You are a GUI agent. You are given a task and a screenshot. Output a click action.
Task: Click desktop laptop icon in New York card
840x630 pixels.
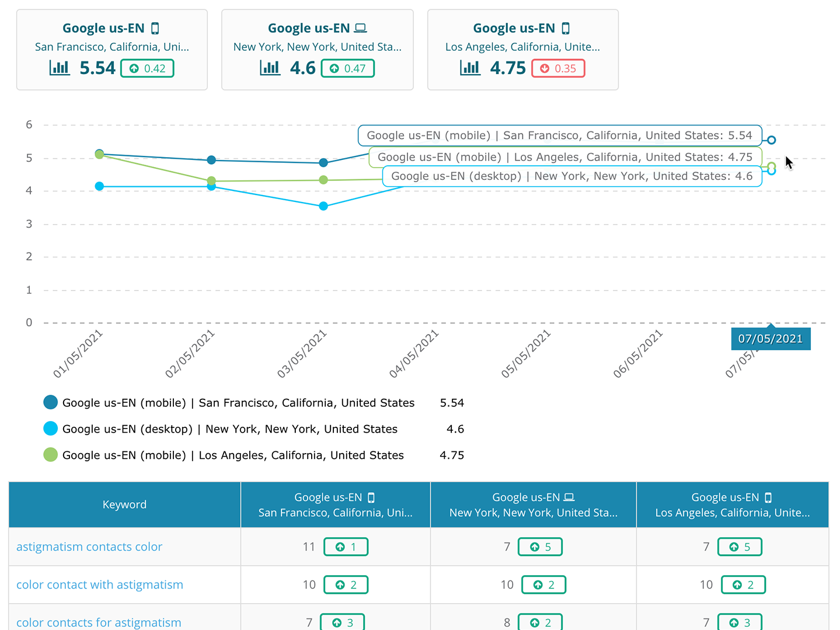(361, 28)
